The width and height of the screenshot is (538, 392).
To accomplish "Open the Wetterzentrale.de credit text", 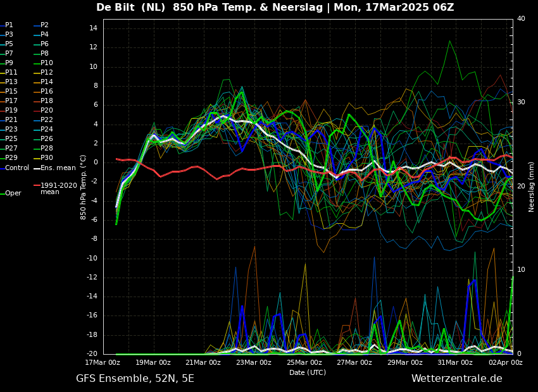I will click(457, 379).
